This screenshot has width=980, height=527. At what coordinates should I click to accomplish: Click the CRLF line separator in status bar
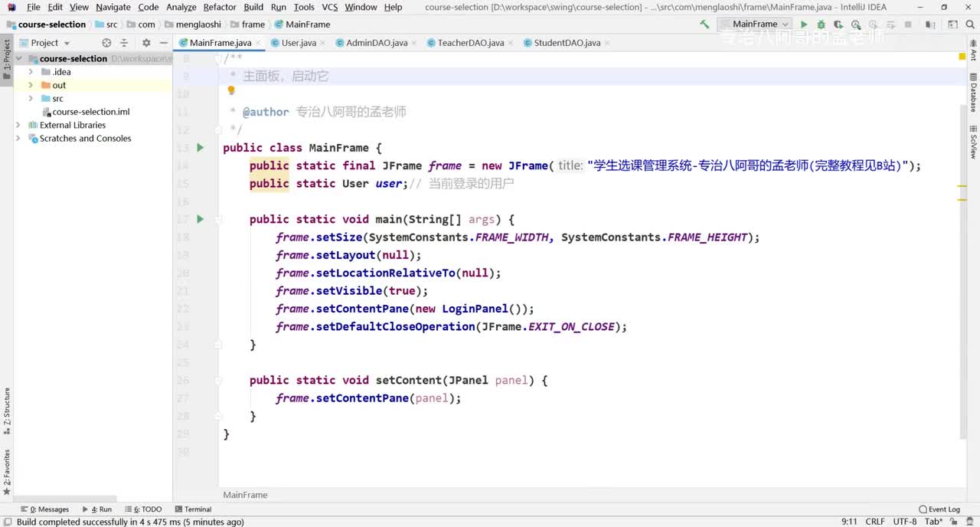875,522
